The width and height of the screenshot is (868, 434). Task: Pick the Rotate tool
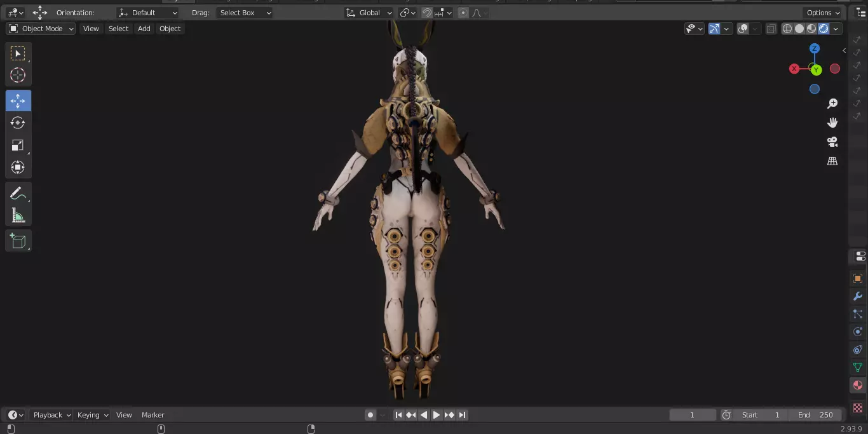coord(18,123)
